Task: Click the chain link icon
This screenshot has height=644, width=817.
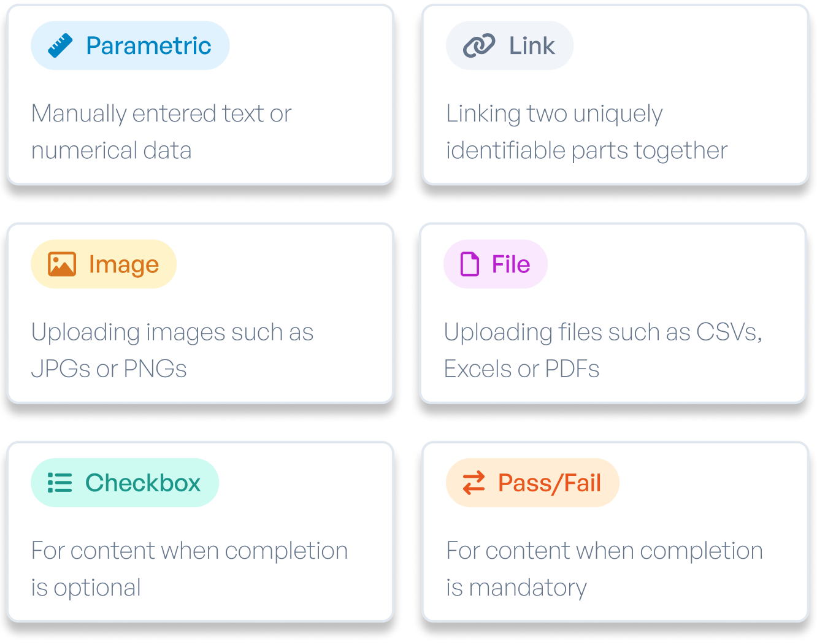Action: 479,46
